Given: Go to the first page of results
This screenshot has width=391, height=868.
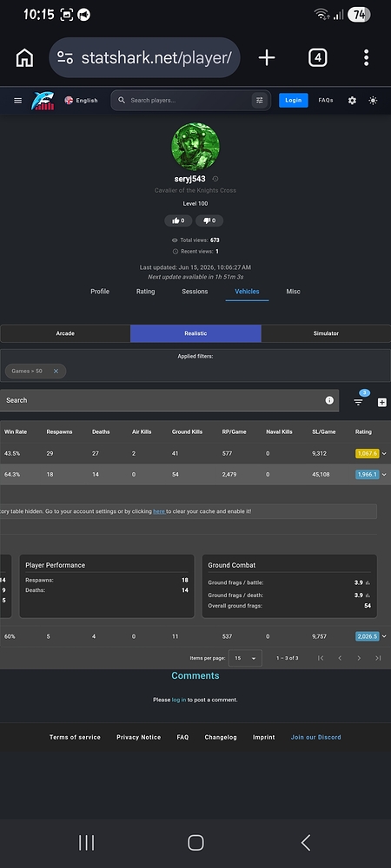Looking at the screenshot, I should click(x=321, y=658).
